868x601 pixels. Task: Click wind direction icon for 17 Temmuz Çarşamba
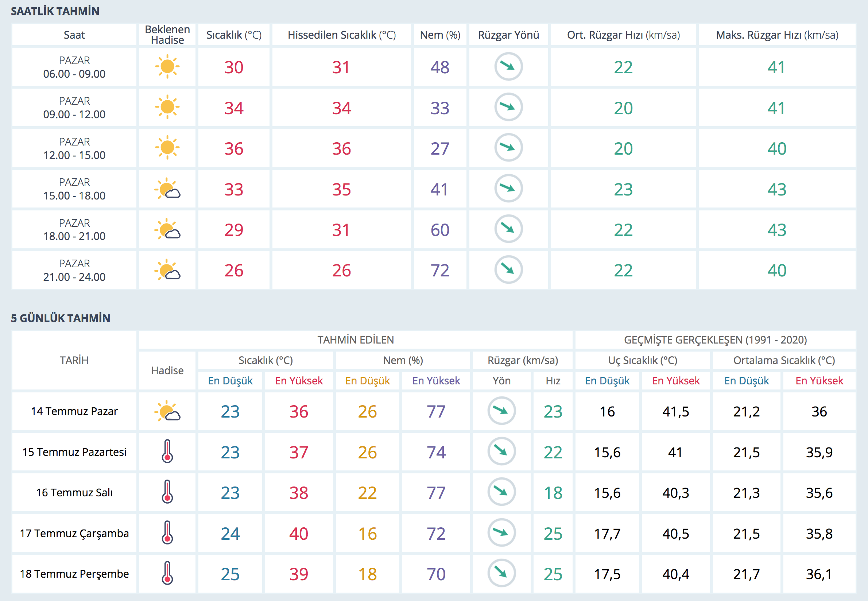pyautogui.click(x=501, y=532)
